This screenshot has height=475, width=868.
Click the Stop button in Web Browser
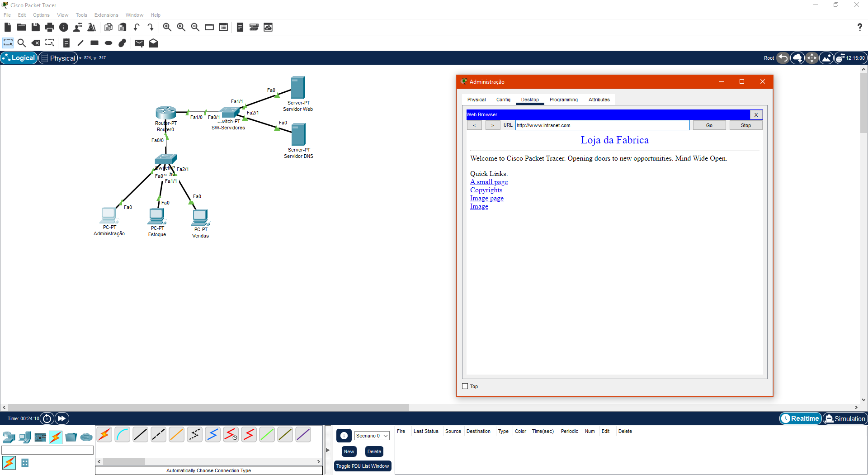[x=746, y=125]
